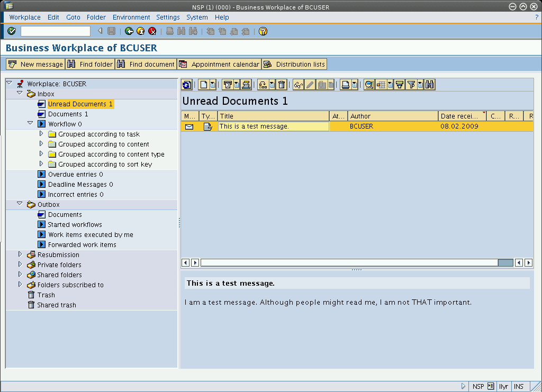
Task: Click the green Enter checkmark icon
Action: (12, 31)
